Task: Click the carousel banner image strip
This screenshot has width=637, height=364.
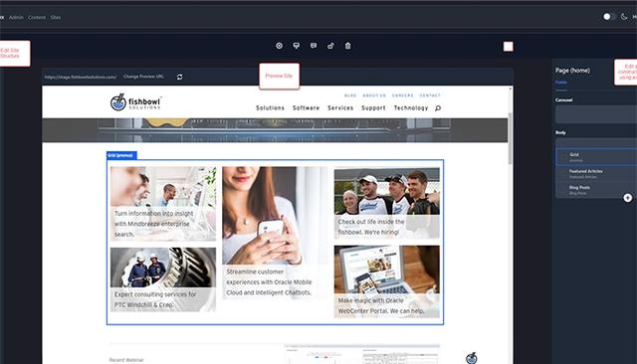Action: (x=275, y=130)
